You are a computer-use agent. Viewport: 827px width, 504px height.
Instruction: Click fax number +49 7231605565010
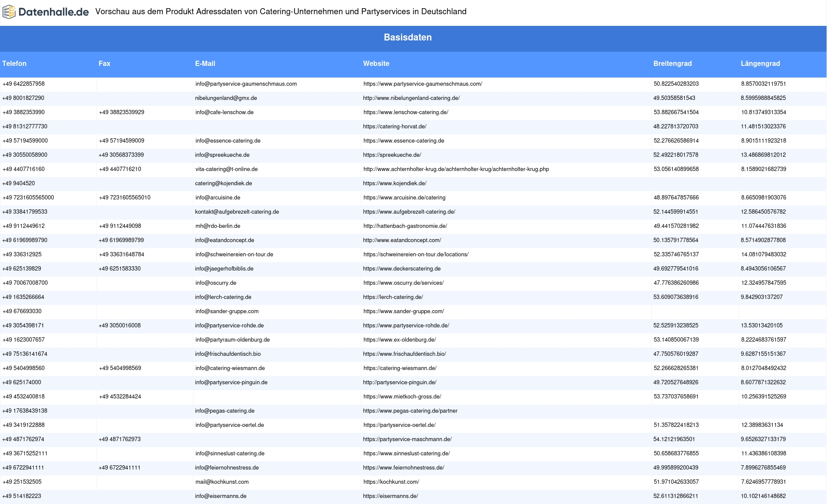click(x=124, y=198)
